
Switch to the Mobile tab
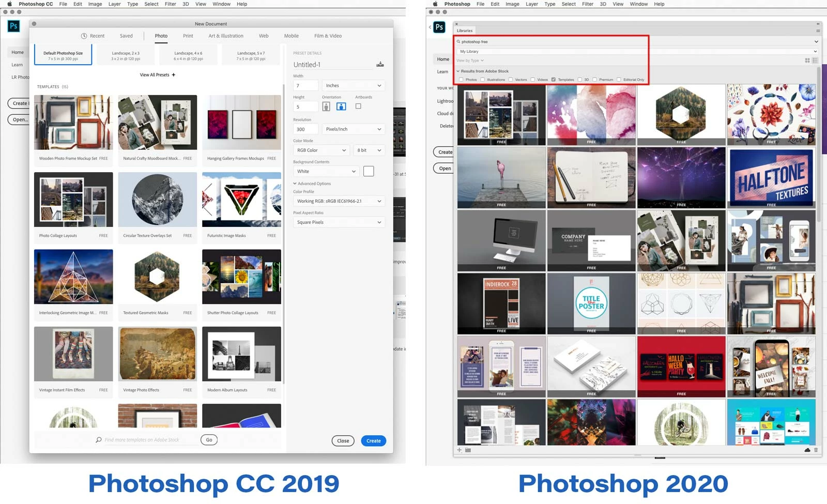[x=292, y=36]
